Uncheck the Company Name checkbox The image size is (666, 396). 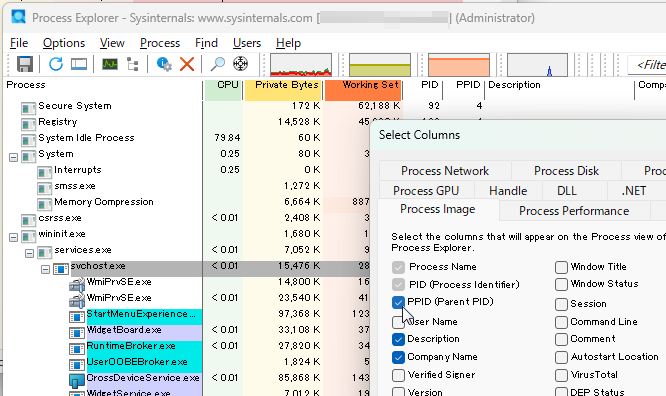(398, 357)
